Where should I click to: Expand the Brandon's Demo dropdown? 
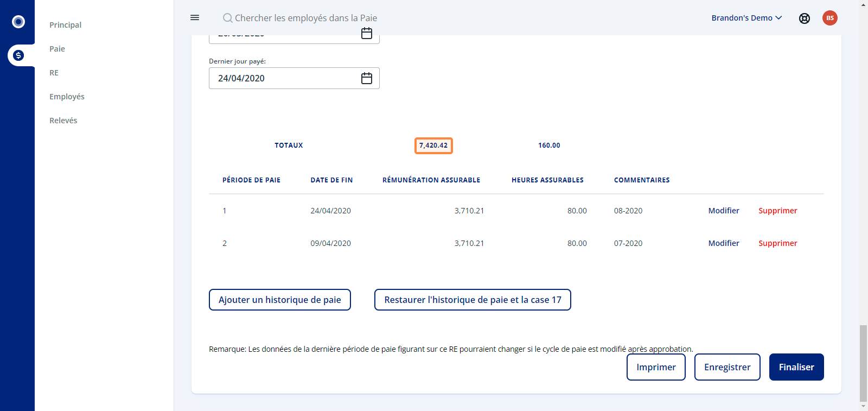point(746,18)
